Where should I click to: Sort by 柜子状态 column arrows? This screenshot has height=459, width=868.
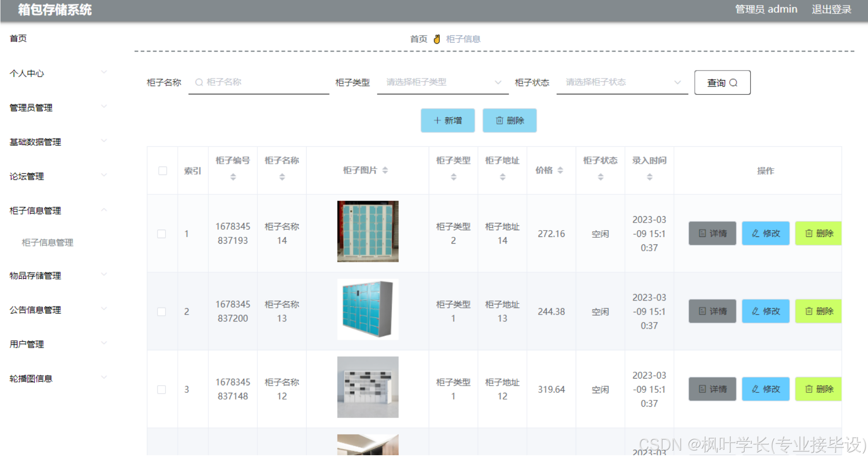[601, 177]
